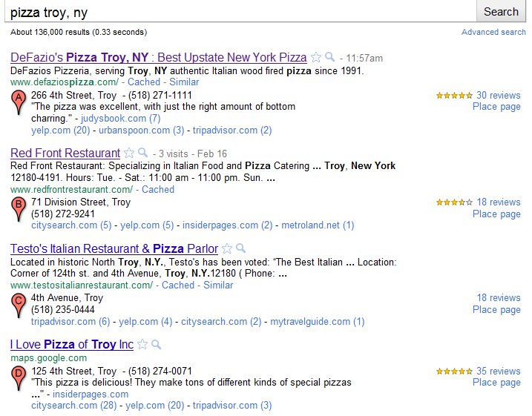
Task: Star the Red Front Restaurant result
Action: coord(129,153)
